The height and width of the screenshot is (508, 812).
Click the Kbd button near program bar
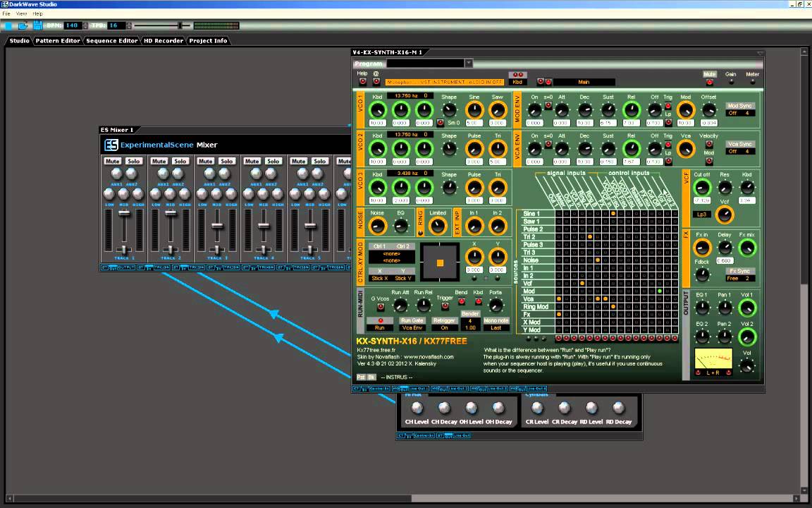point(517,82)
